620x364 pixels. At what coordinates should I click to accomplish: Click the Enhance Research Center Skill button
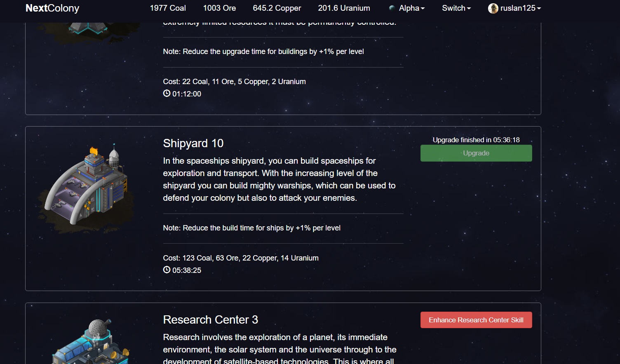tap(476, 320)
